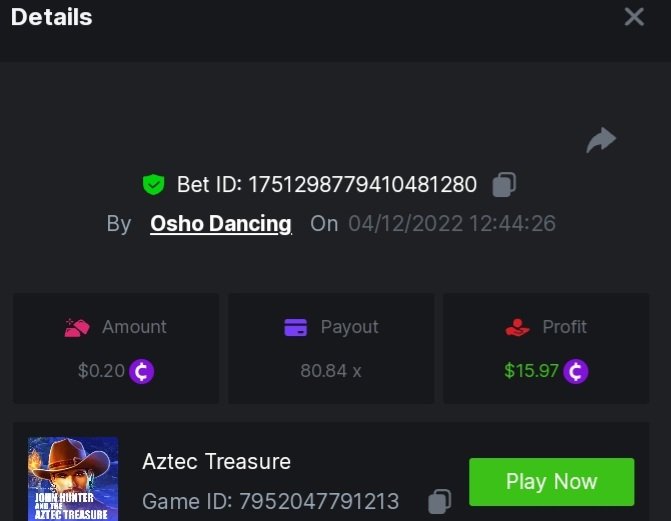671x521 pixels.
Task: Click the Bet ID text
Action: point(327,185)
